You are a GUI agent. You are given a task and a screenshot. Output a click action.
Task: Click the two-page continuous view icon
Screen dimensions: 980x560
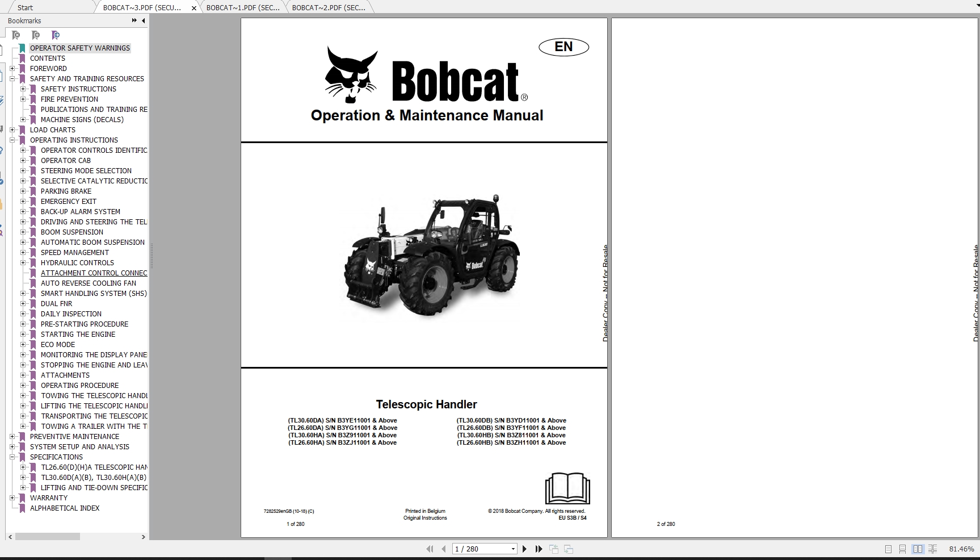point(933,549)
